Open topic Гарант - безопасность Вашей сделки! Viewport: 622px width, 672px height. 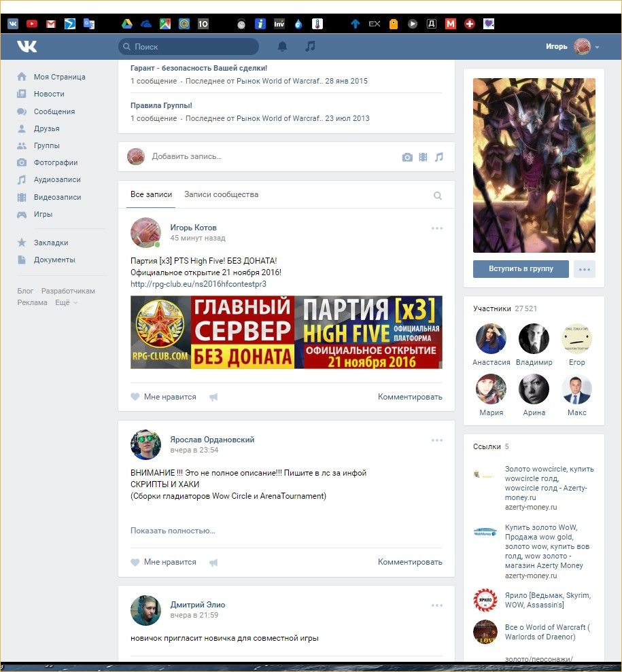coord(199,68)
